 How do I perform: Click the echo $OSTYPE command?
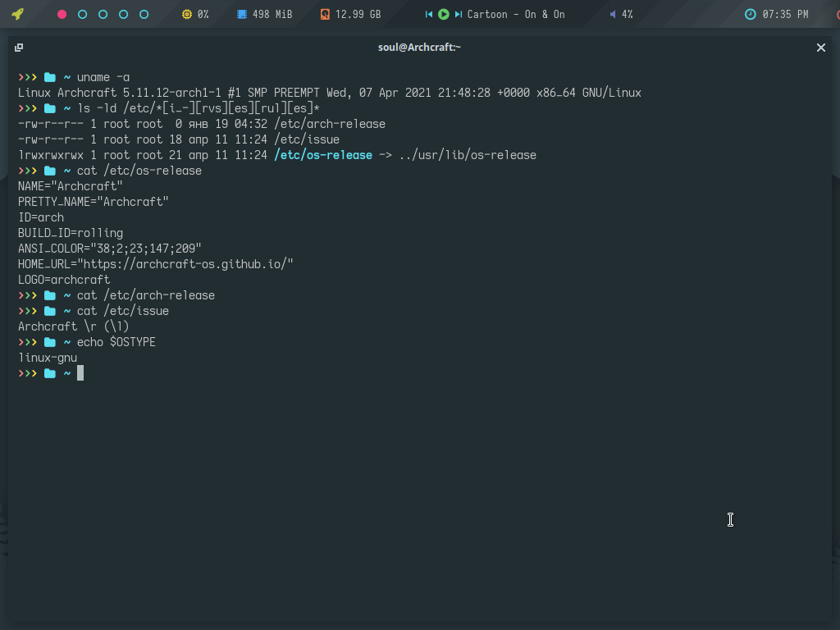[116, 342]
